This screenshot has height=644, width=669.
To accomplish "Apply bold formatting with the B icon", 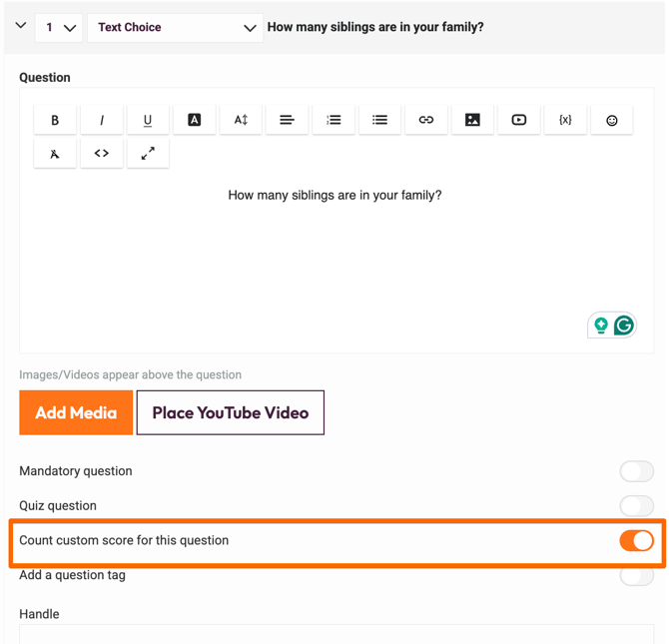I will click(55, 120).
